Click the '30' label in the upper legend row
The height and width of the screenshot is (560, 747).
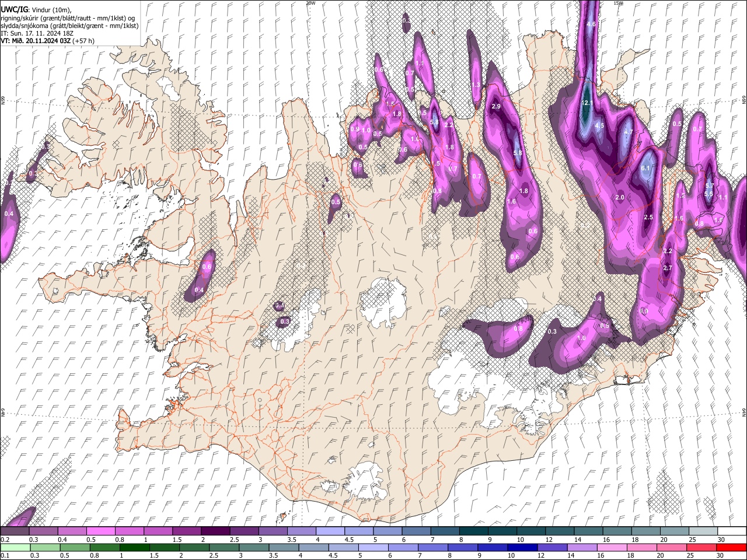click(721, 540)
